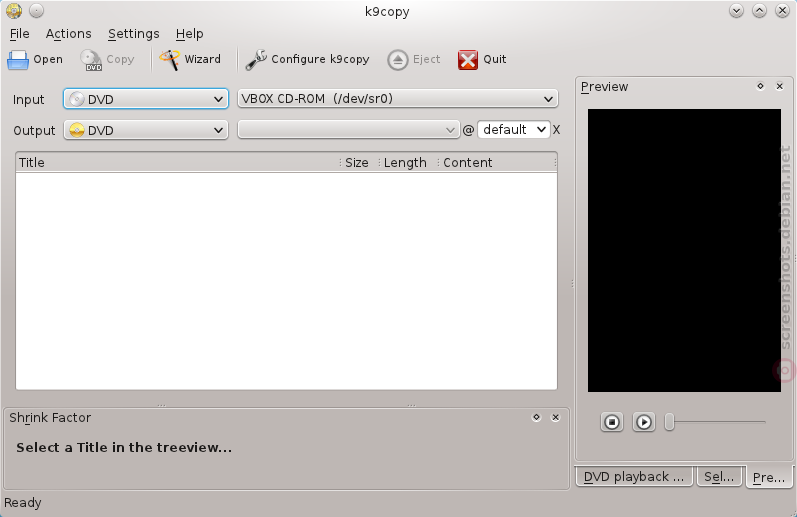The image size is (797, 517).
Task: Open the File menu
Action: point(19,34)
